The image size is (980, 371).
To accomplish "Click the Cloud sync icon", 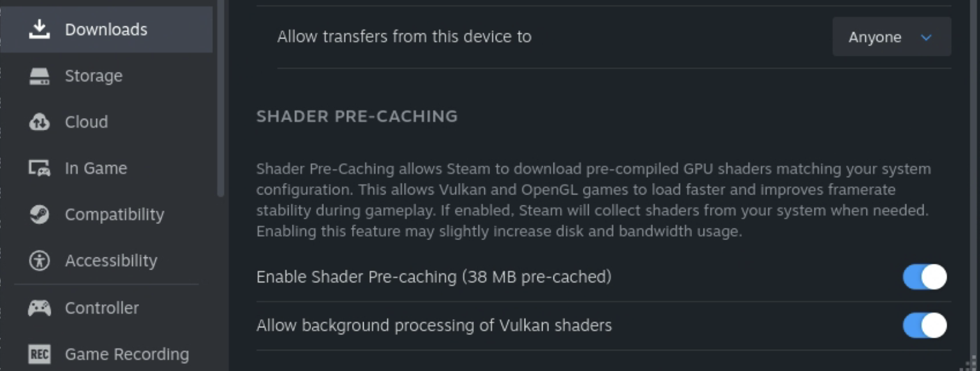I will pos(40,122).
